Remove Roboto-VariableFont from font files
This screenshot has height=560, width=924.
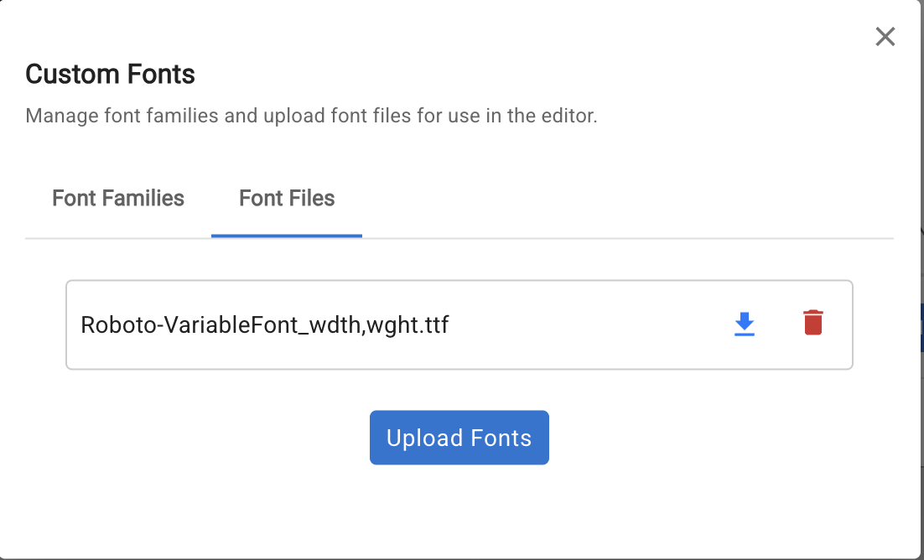pyautogui.click(x=812, y=324)
